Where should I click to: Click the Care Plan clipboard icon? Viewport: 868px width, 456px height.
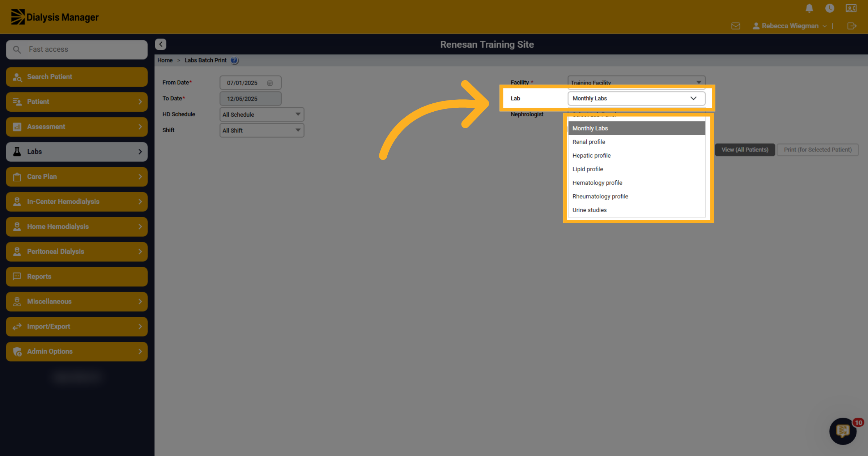point(17,177)
